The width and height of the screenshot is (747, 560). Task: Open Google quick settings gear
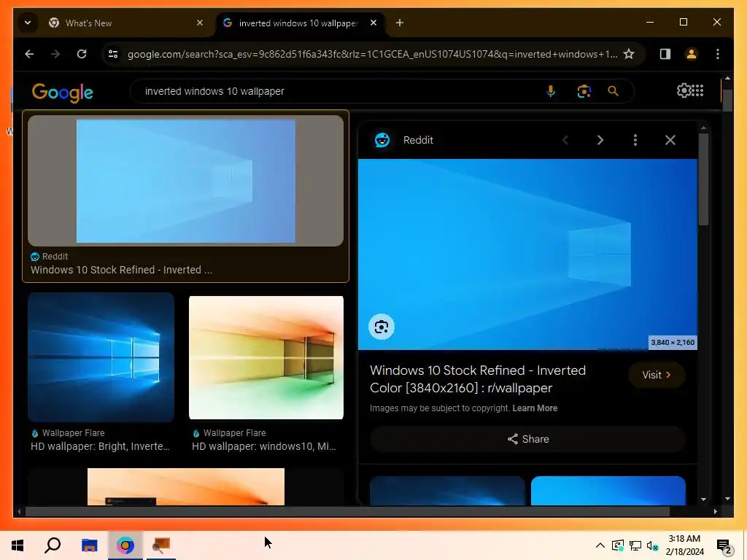click(x=684, y=90)
